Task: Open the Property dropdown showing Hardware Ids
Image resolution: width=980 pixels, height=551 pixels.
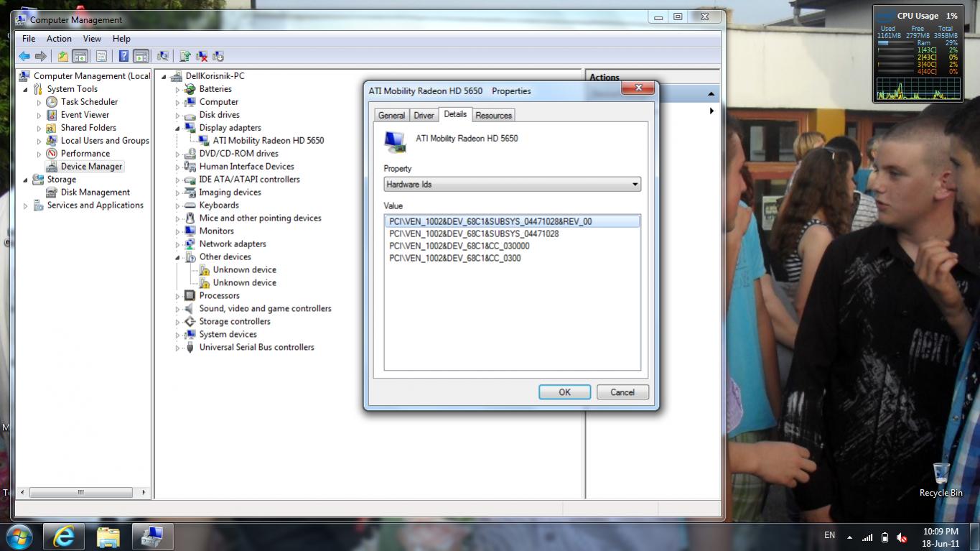Action: [x=512, y=185]
